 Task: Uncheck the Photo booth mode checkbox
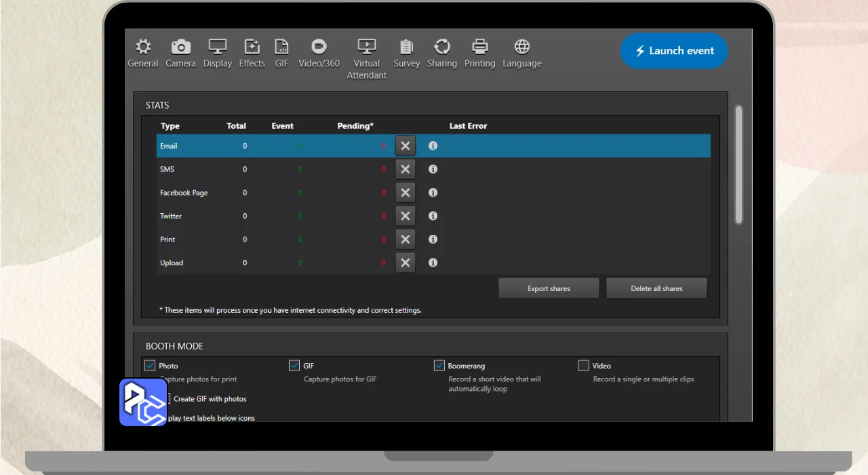(x=150, y=366)
